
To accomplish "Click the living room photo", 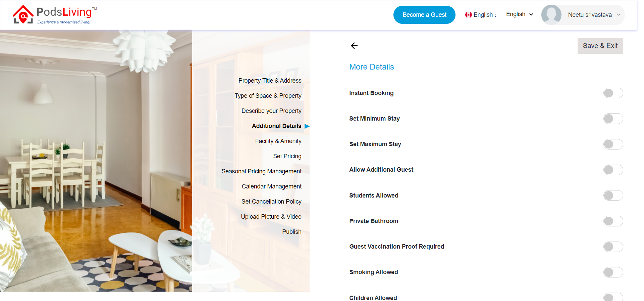I will [x=96, y=161].
